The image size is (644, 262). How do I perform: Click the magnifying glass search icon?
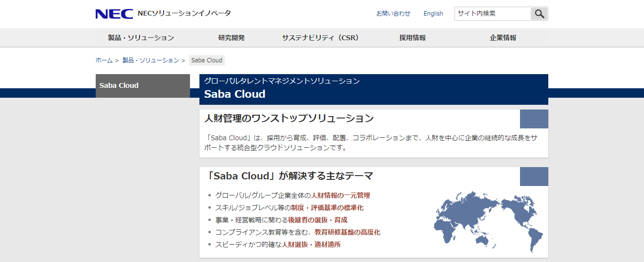tap(539, 14)
